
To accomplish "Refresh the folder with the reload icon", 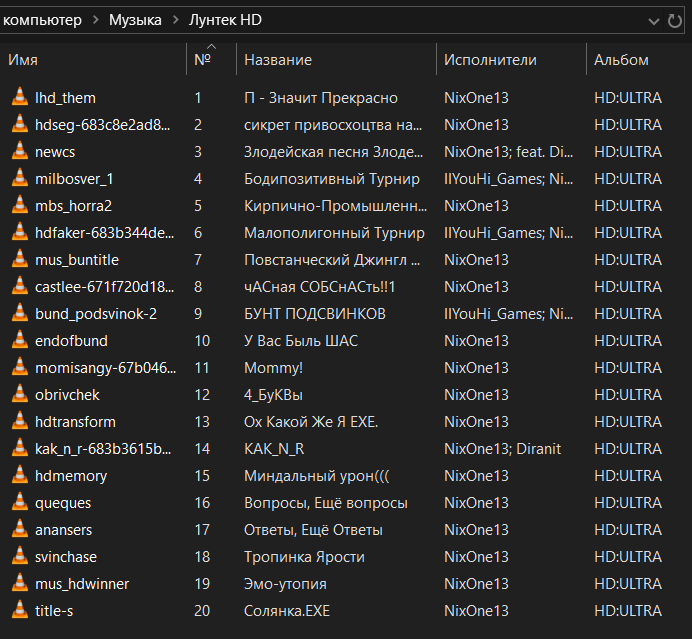I will coord(674,21).
